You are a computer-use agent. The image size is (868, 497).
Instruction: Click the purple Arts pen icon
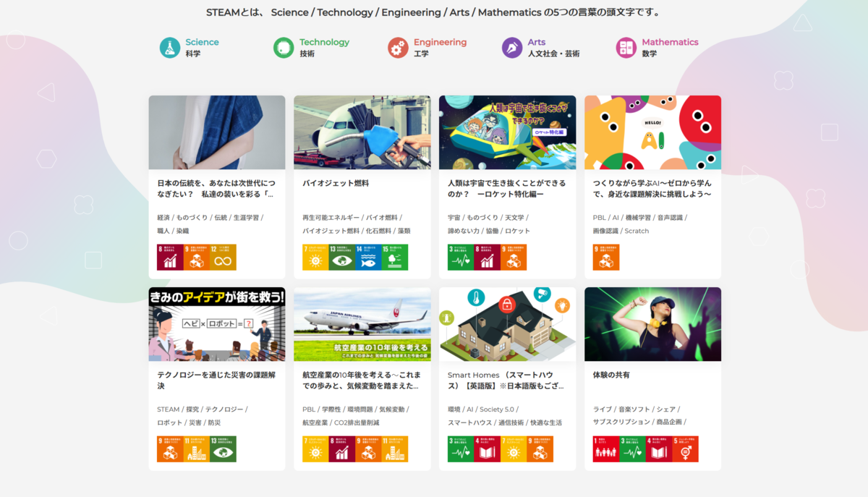pos(512,48)
